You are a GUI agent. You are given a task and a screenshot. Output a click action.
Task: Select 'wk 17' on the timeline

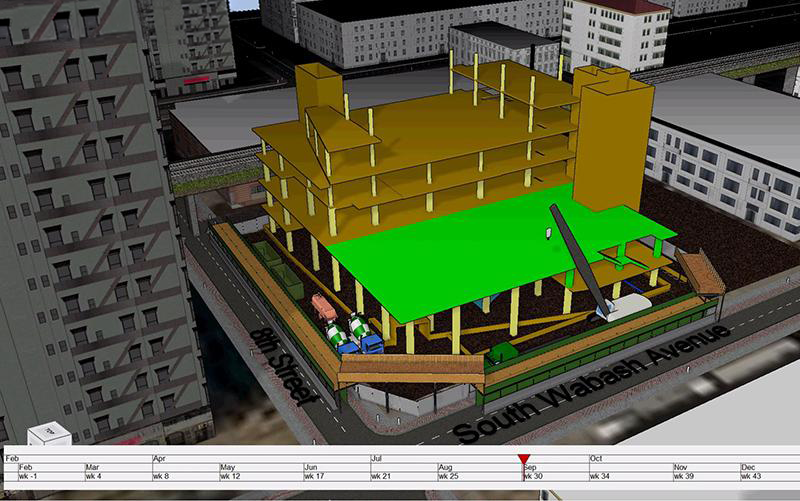coord(314,477)
